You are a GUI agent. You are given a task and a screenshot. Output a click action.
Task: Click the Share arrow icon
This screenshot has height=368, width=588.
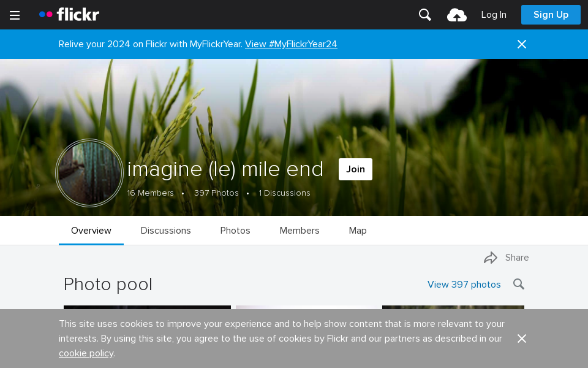tap(491, 258)
